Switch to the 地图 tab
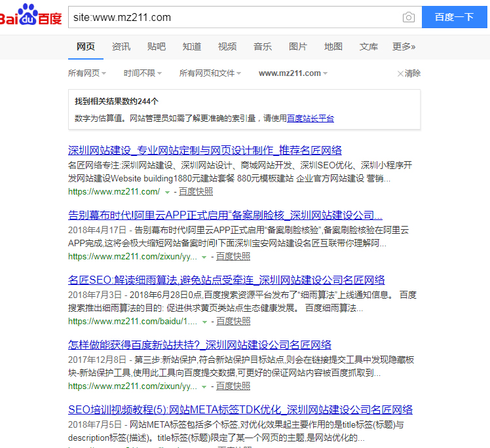490x448 pixels. click(333, 47)
